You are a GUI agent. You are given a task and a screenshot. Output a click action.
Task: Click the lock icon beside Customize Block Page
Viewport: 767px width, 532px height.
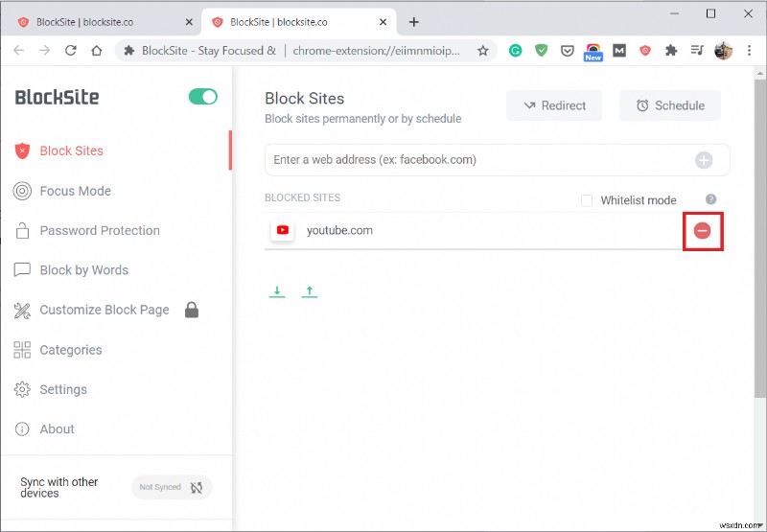point(192,310)
